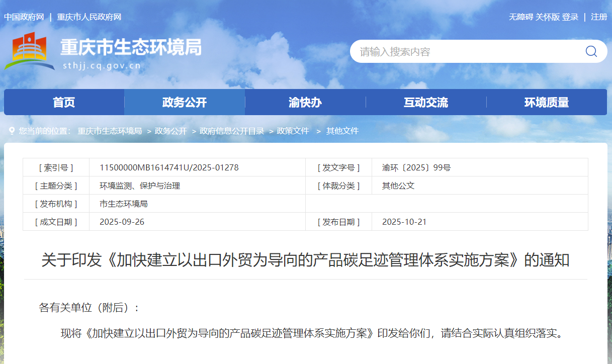Go to 政策文件 breadcrumb link
Screen dimensions: 612x364
tap(293, 131)
